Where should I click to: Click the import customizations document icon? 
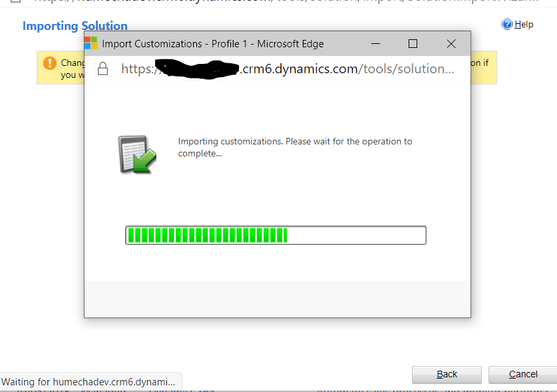(137, 154)
